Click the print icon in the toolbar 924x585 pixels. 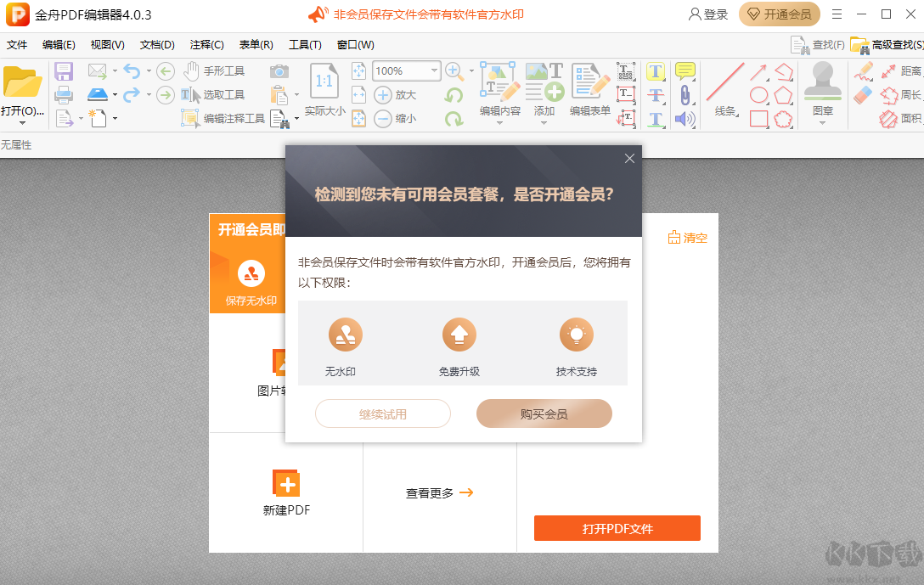coord(65,94)
